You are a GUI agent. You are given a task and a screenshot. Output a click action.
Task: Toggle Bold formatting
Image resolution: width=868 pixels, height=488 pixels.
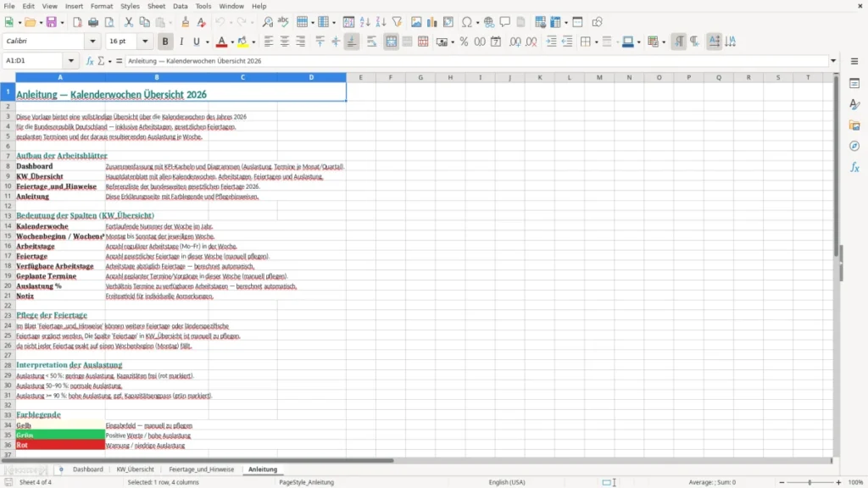pyautogui.click(x=165, y=42)
